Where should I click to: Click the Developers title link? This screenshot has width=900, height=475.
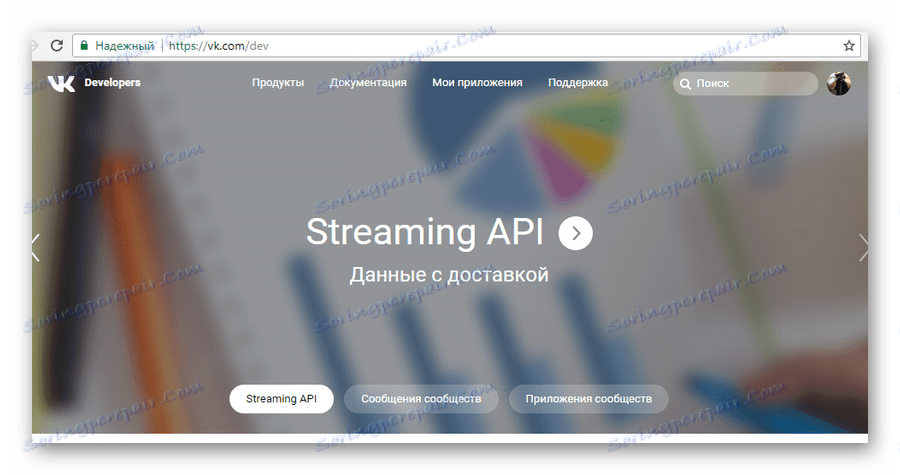pos(112,83)
